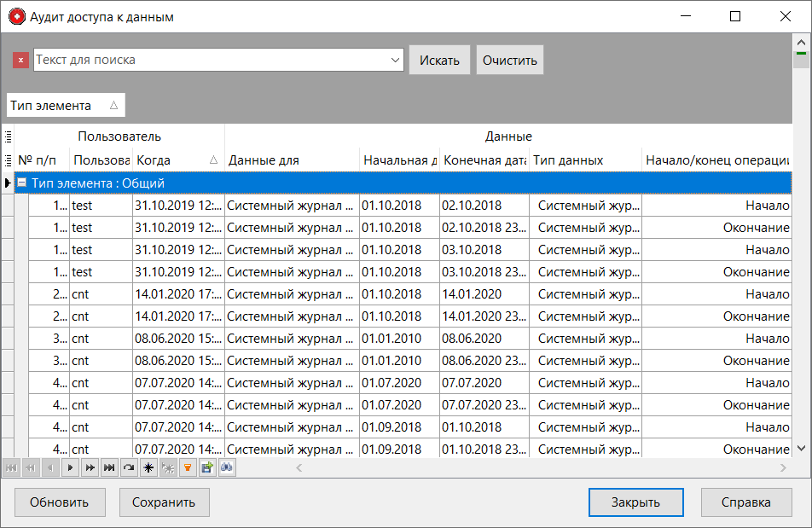812x528 pixels.
Task: Move to the next record in the grid
Action: coord(70,467)
